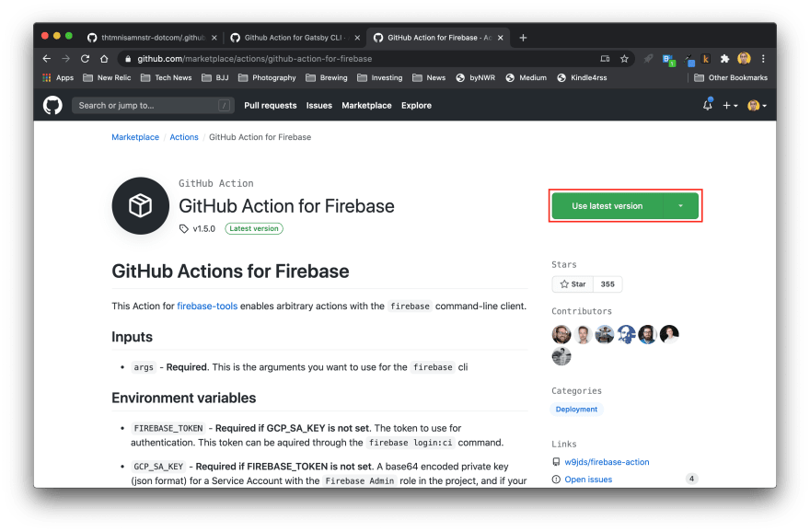Screen dimensions: 810x532
Task: Open the Chrome extensions puzzle icon
Action: click(x=724, y=58)
